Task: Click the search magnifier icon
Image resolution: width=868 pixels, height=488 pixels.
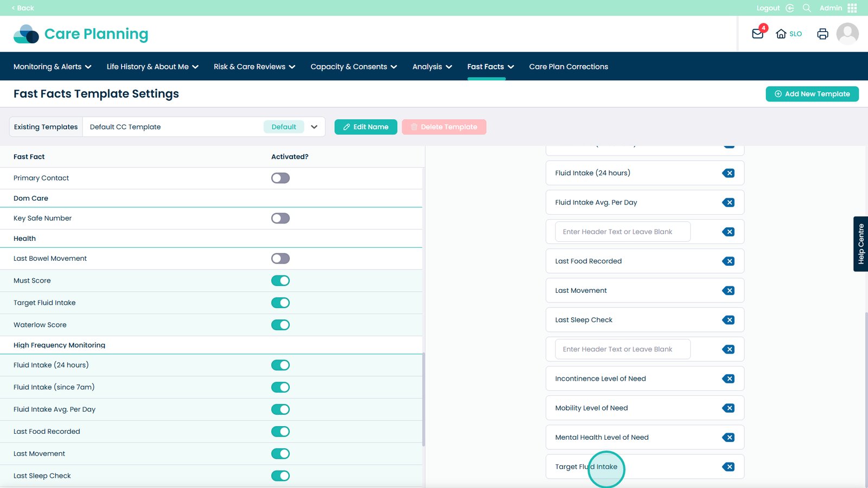Action: pos(807,8)
